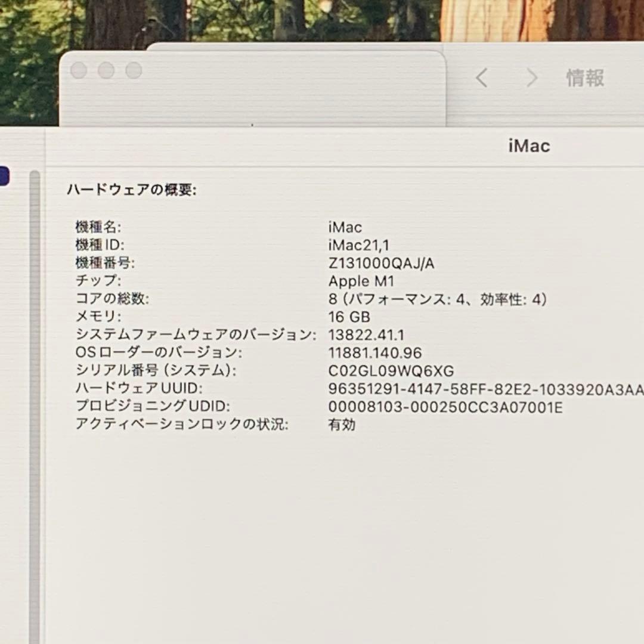The height and width of the screenshot is (644, 644).
Task: Click the yellow minimize traffic light
Action: [106, 70]
